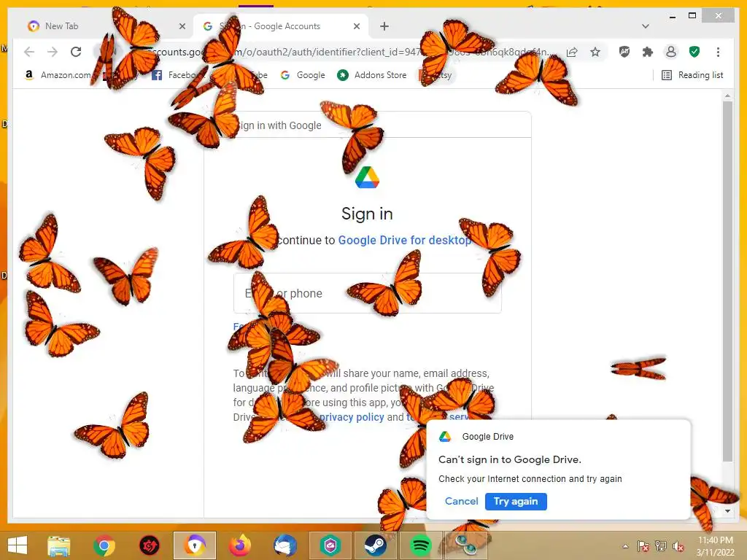Close the Google Accounts tab
This screenshot has width=747, height=560.
click(356, 26)
